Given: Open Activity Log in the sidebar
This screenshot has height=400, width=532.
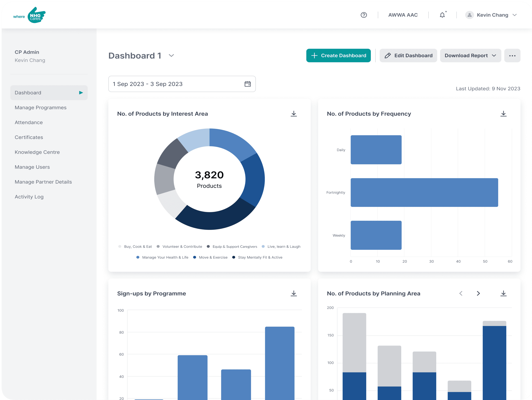Looking at the screenshot, I should tap(29, 197).
